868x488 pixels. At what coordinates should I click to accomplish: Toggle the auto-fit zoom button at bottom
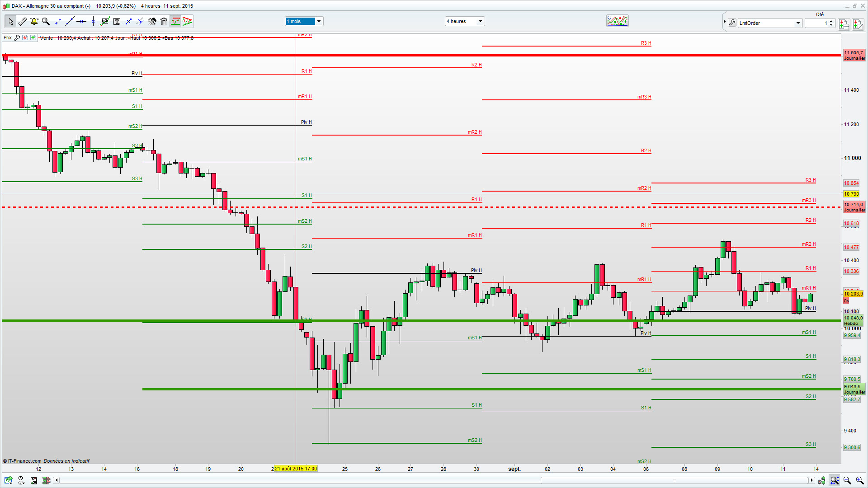835,480
